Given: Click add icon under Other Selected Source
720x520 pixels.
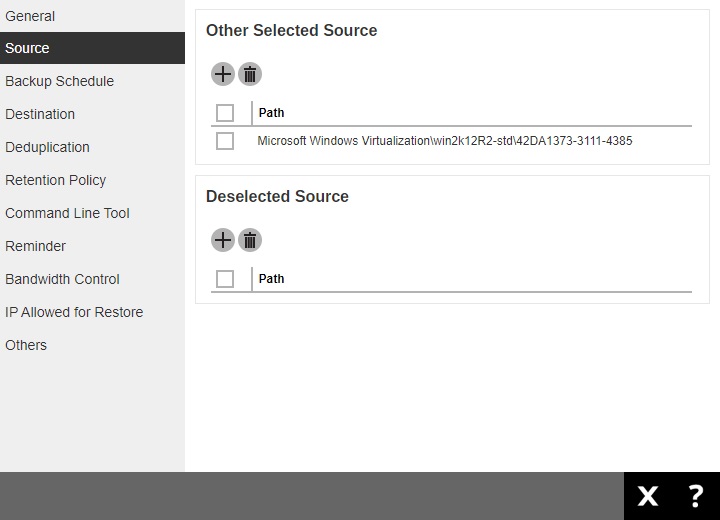Looking at the screenshot, I should pos(222,74).
